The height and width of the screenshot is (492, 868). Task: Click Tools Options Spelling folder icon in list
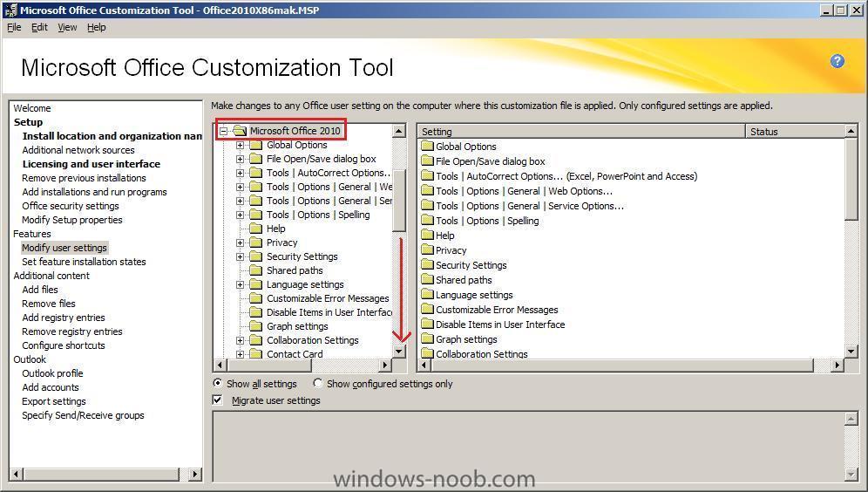pyautogui.click(x=427, y=221)
